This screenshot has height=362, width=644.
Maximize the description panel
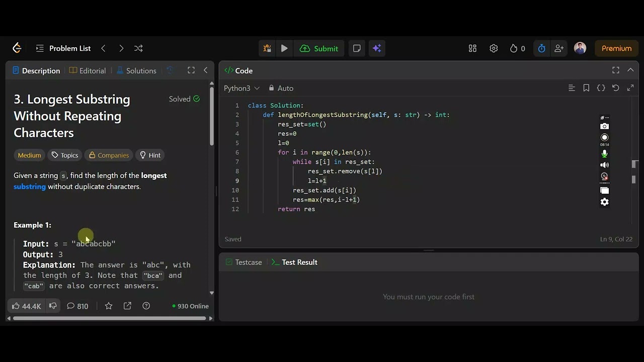coord(191,70)
